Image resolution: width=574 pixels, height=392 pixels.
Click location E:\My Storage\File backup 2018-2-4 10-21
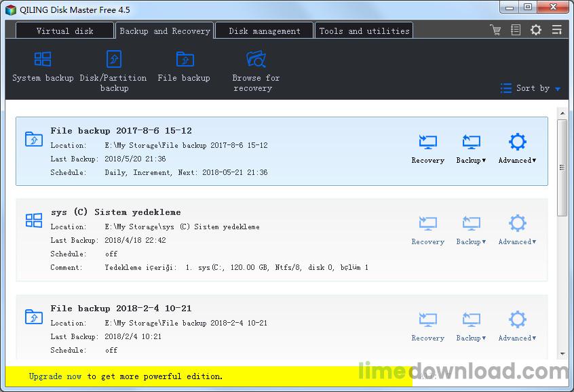186,323
